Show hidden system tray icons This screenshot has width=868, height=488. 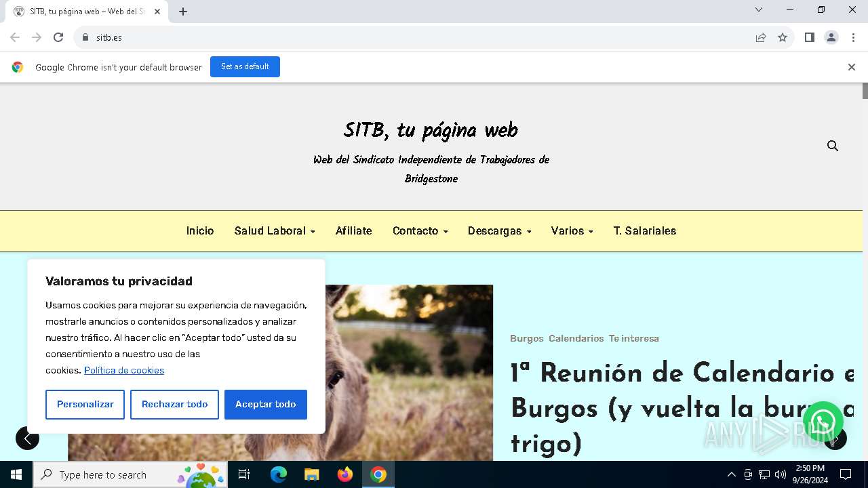pos(731,474)
